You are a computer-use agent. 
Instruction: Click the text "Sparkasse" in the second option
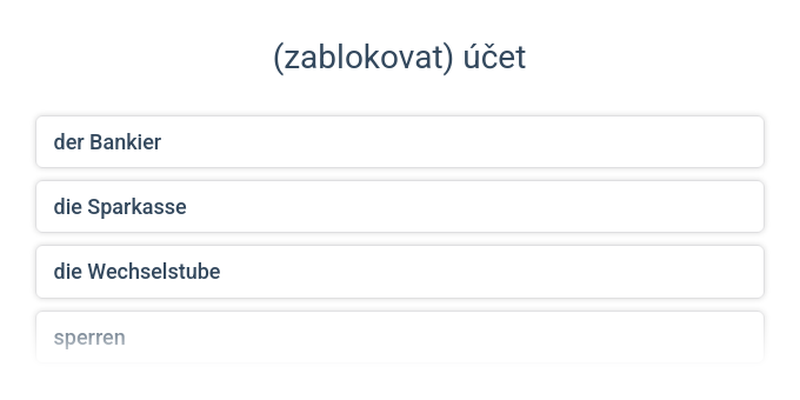(x=137, y=207)
